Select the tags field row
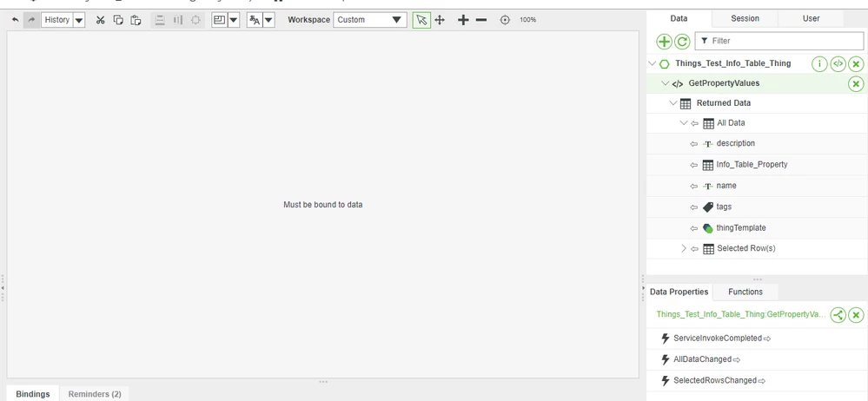 pos(757,207)
